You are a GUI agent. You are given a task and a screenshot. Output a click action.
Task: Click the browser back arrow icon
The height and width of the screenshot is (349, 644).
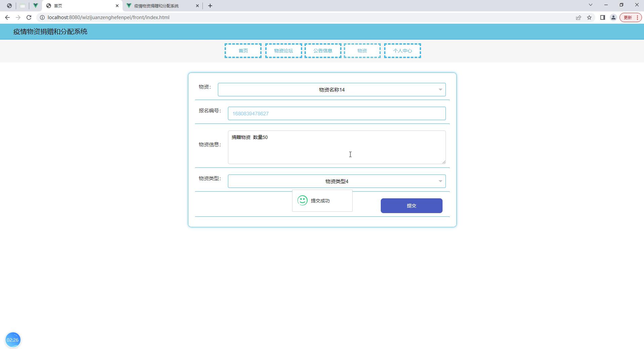7,17
